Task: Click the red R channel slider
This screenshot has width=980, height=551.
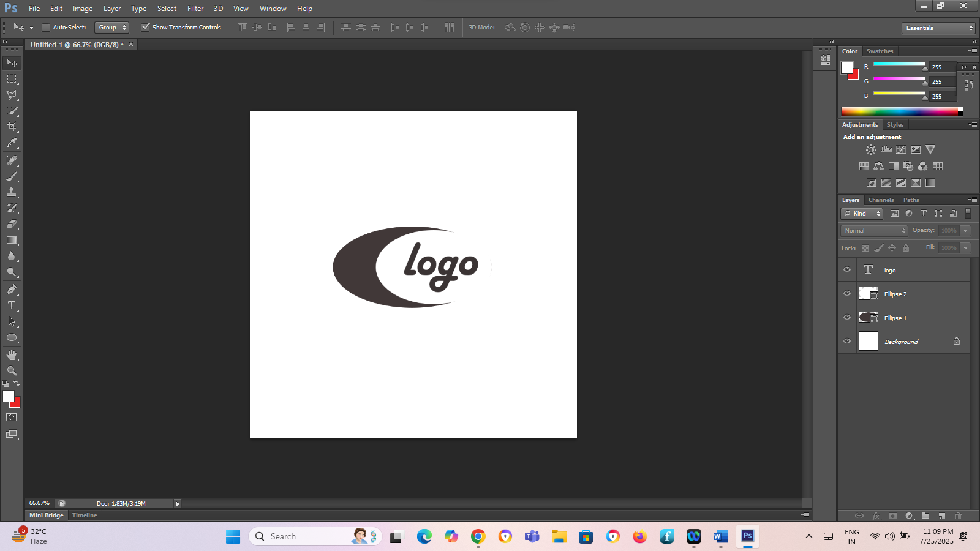Action: (x=899, y=64)
